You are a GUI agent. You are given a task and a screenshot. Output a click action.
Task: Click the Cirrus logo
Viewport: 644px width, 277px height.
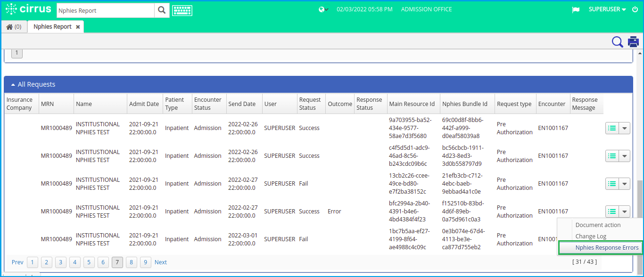(x=28, y=9)
